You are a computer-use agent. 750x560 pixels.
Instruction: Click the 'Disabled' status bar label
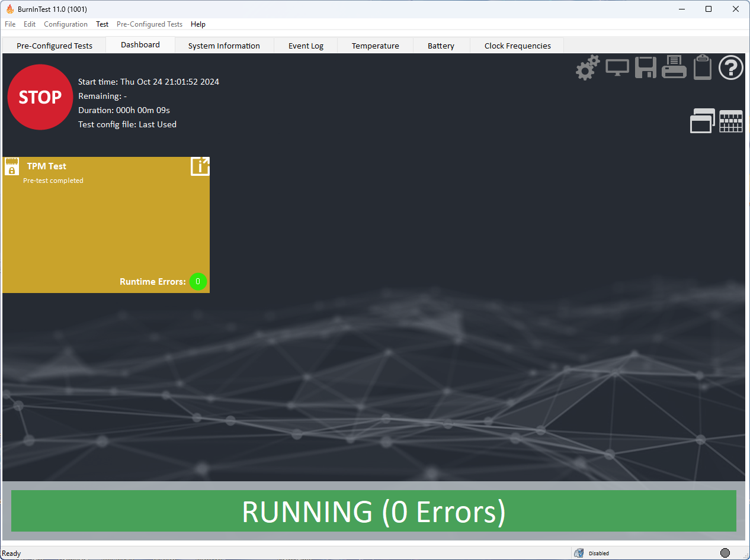[x=599, y=553]
